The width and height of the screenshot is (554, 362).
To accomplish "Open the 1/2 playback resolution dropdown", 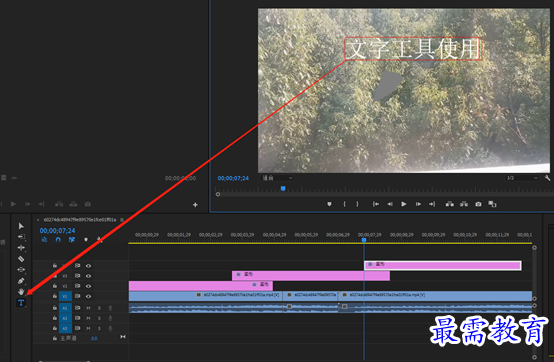I will click(522, 178).
